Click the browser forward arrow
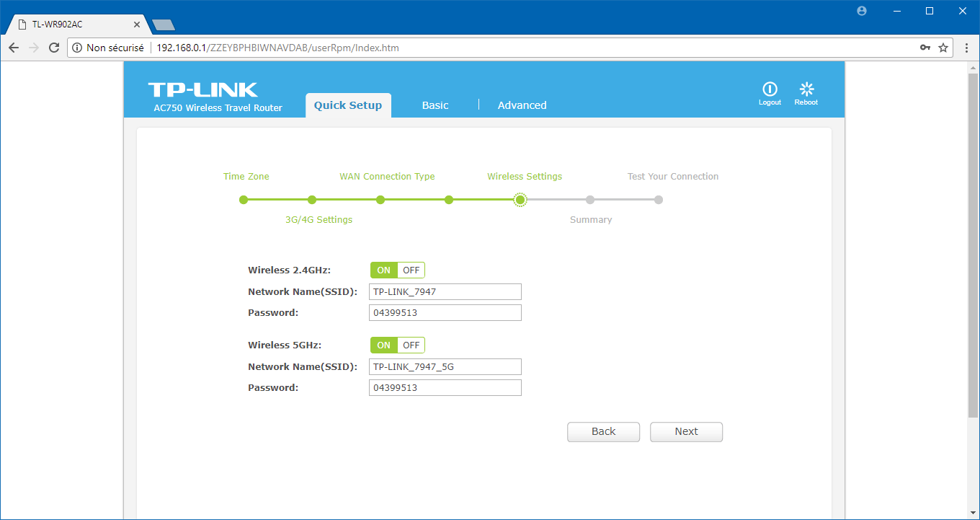 pyautogui.click(x=34, y=48)
